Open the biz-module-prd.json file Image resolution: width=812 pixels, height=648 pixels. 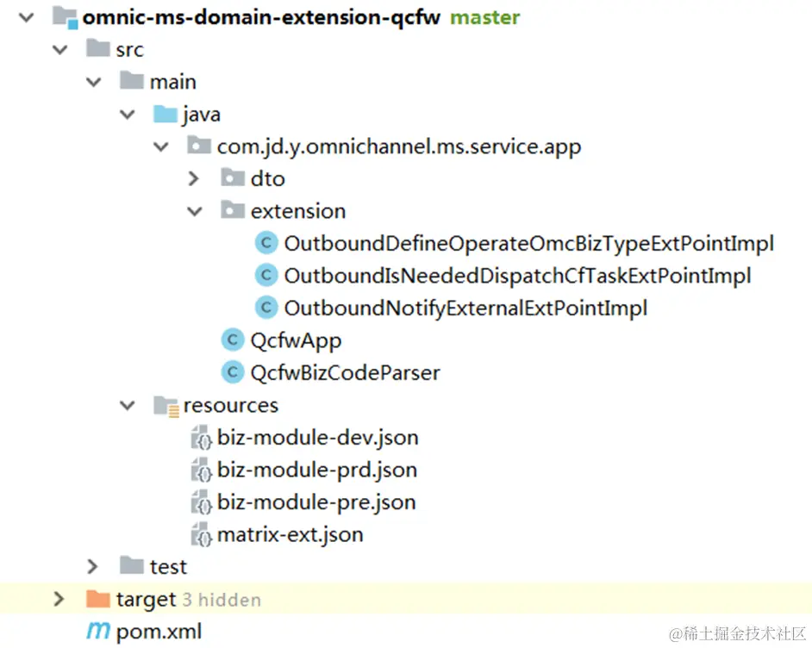tap(317, 470)
